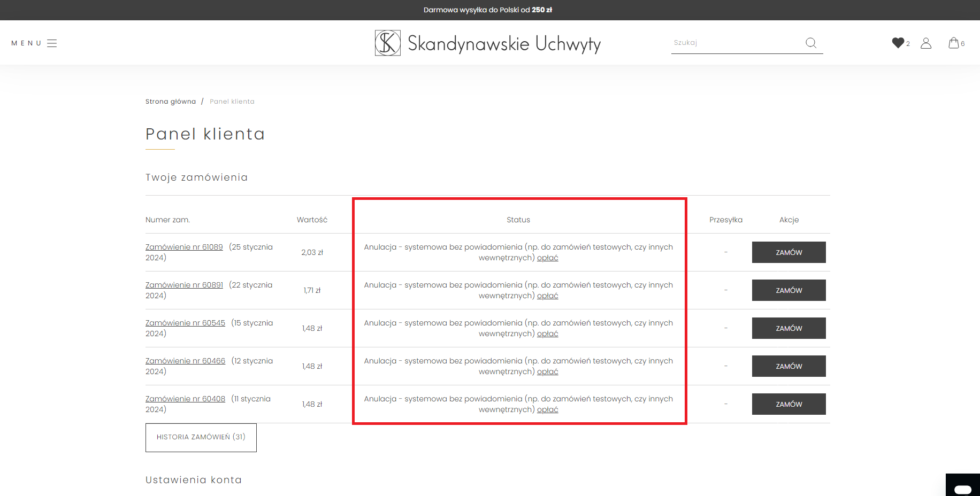Click the Twoje zamówienia heading
Viewport: 980px width, 496px height.
(196, 177)
